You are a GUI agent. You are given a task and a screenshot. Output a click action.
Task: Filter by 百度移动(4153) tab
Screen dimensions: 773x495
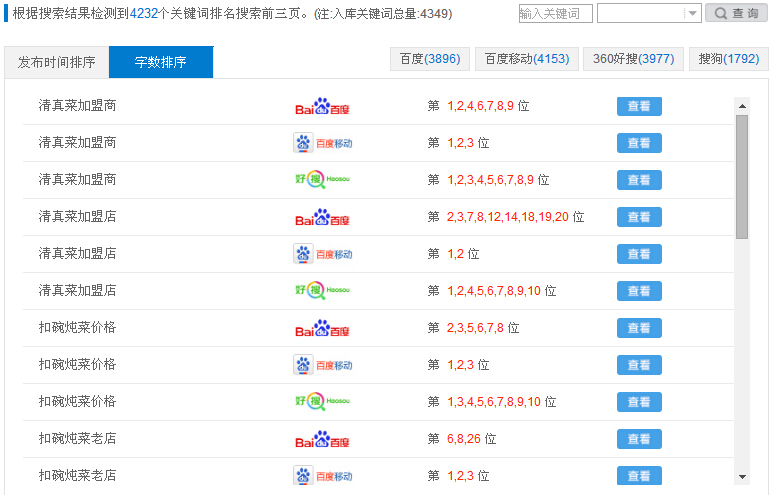[x=527, y=59]
